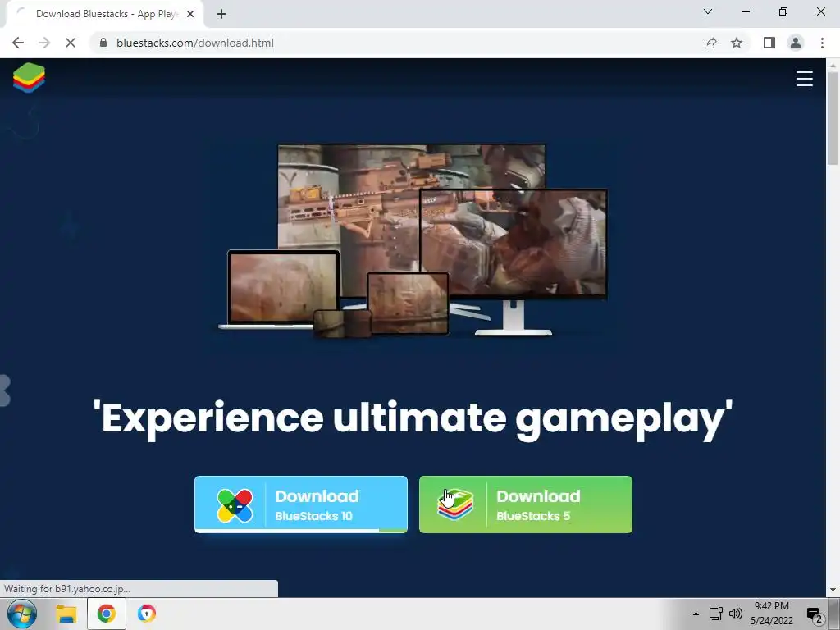The height and width of the screenshot is (630, 840).
Task: Open the Chrome profile avatar menu
Action: [x=796, y=43]
